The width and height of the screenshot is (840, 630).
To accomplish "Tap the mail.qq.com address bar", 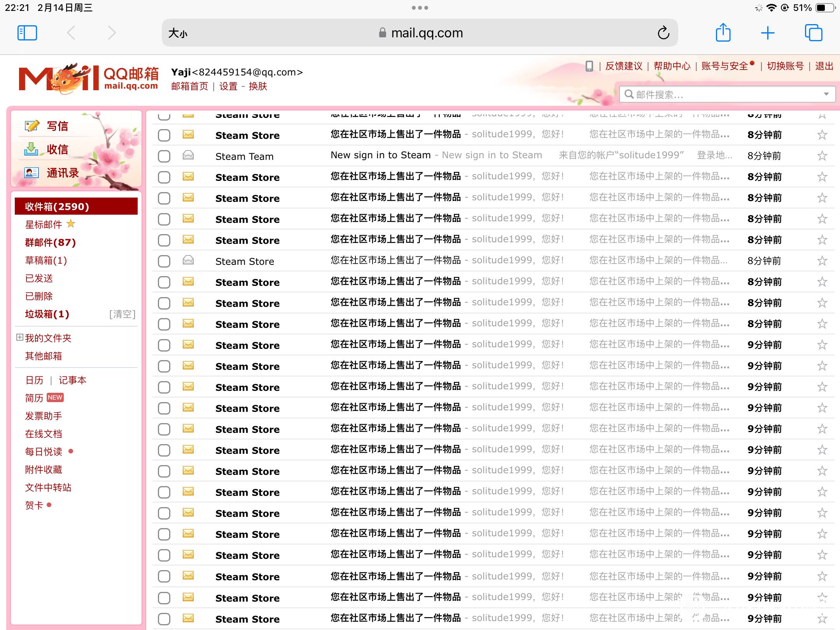I will coord(420,33).
